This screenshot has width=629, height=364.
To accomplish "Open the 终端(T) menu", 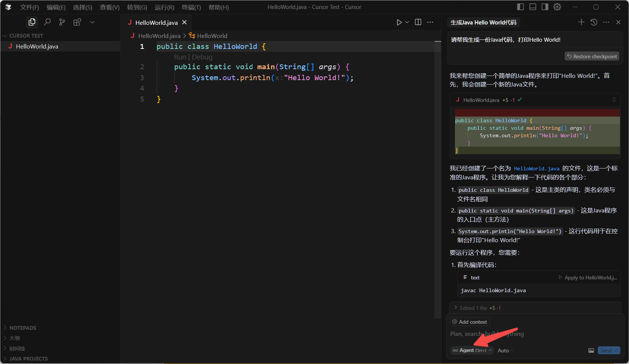I will 191,7.
